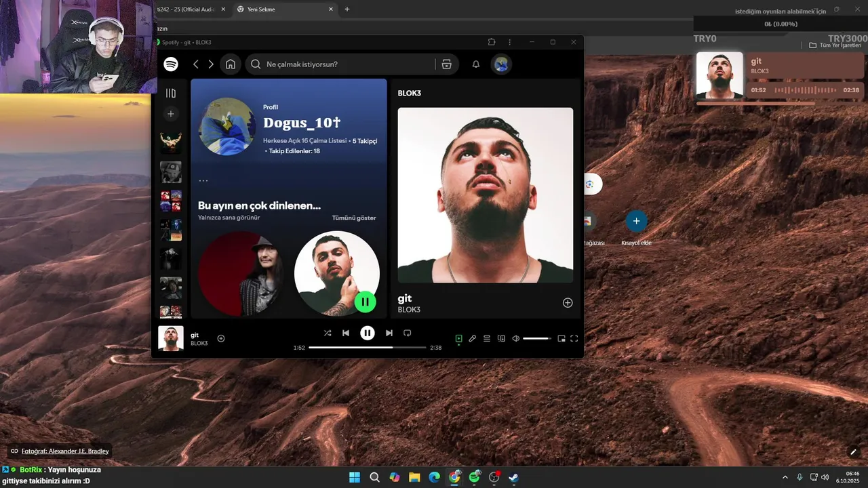The image size is (868, 488).
Task: Open the playback queue icon
Action: tap(487, 338)
